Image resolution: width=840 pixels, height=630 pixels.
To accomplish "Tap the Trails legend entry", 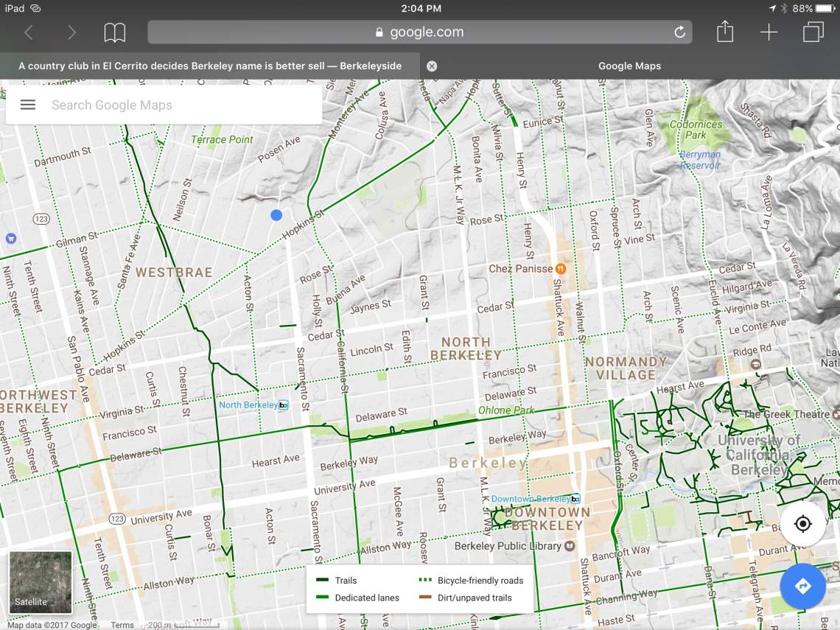I will click(337, 580).
